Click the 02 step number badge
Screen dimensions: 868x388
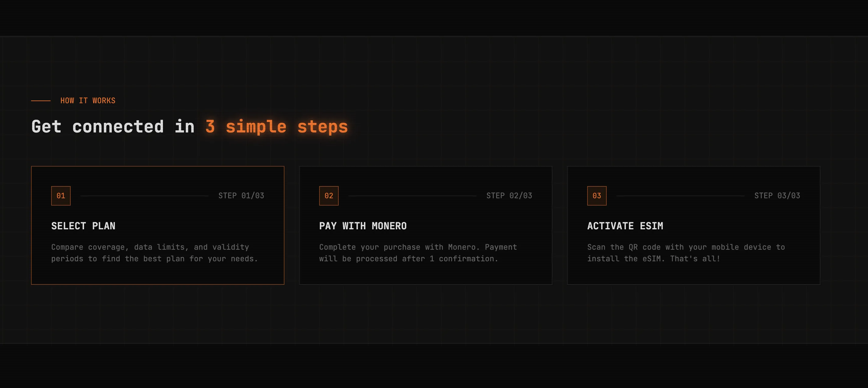329,196
